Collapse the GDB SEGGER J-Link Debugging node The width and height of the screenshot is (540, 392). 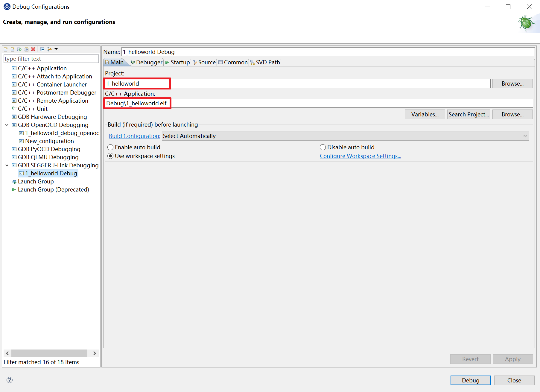pyautogui.click(x=7, y=165)
